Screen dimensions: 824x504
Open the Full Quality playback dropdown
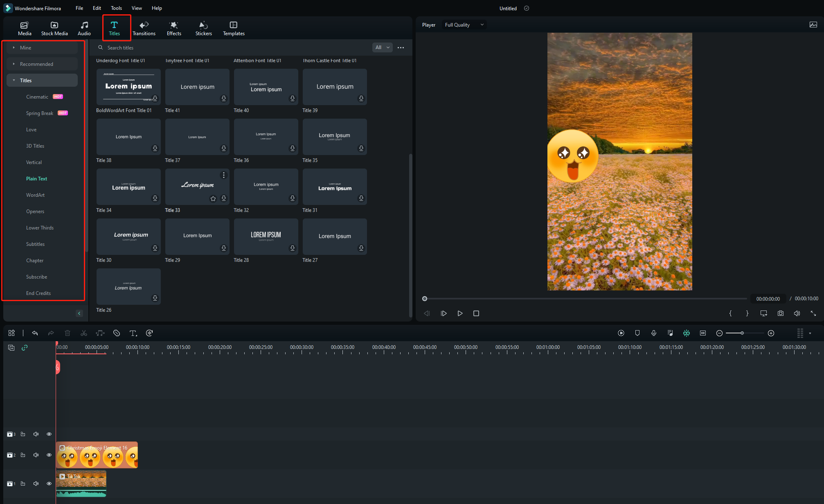pyautogui.click(x=464, y=25)
